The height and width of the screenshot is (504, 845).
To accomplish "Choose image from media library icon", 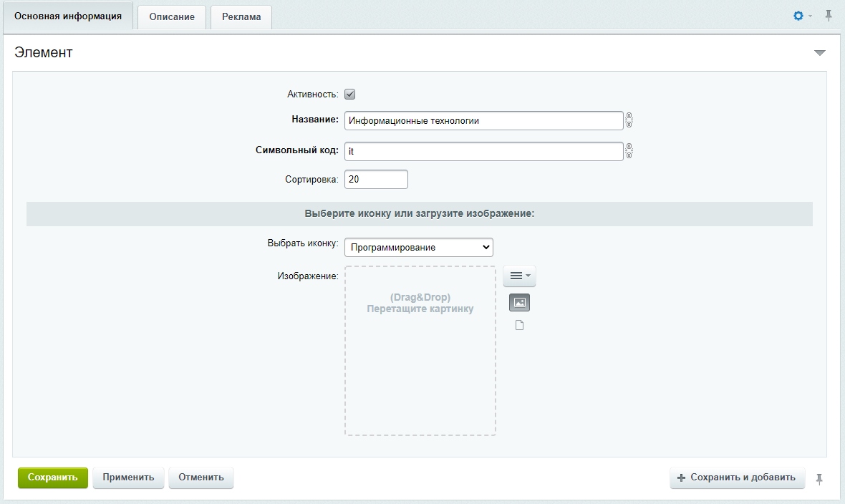I will pos(519,303).
